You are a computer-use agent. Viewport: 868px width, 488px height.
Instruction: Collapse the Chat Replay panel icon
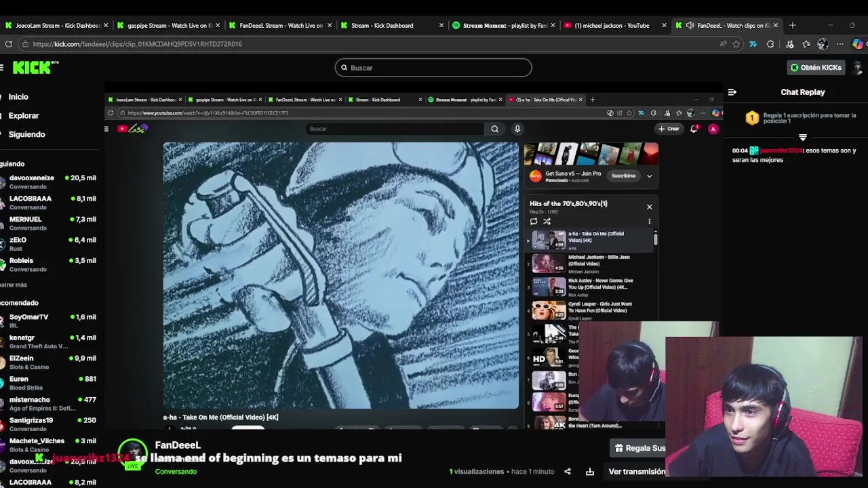tap(732, 92)
